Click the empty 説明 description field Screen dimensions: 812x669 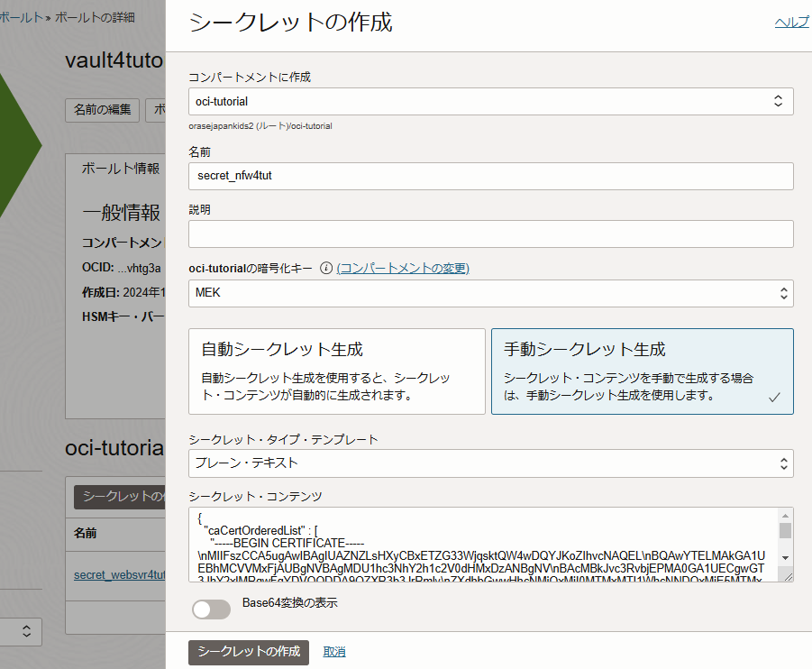click(x=490, y=234)
